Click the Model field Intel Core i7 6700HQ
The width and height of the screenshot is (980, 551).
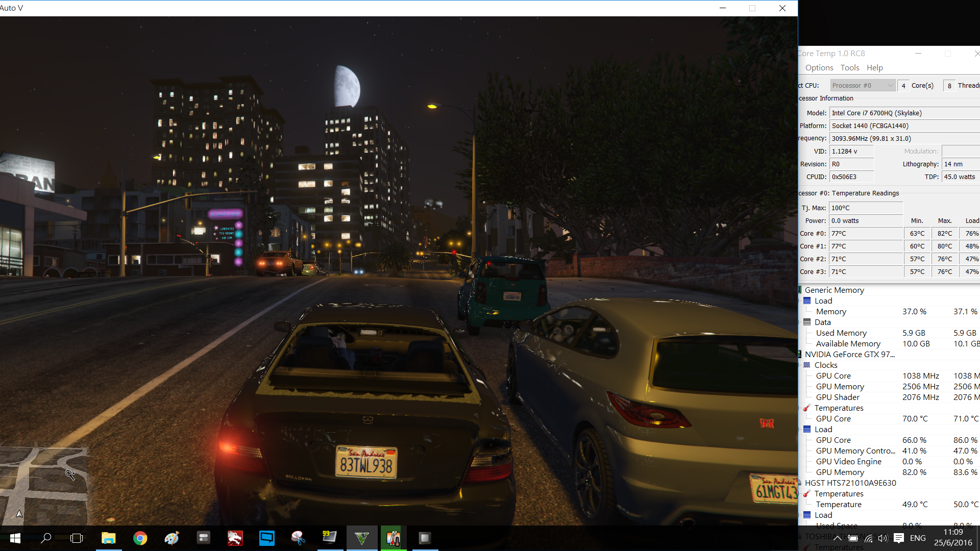(x=904, y=113)
